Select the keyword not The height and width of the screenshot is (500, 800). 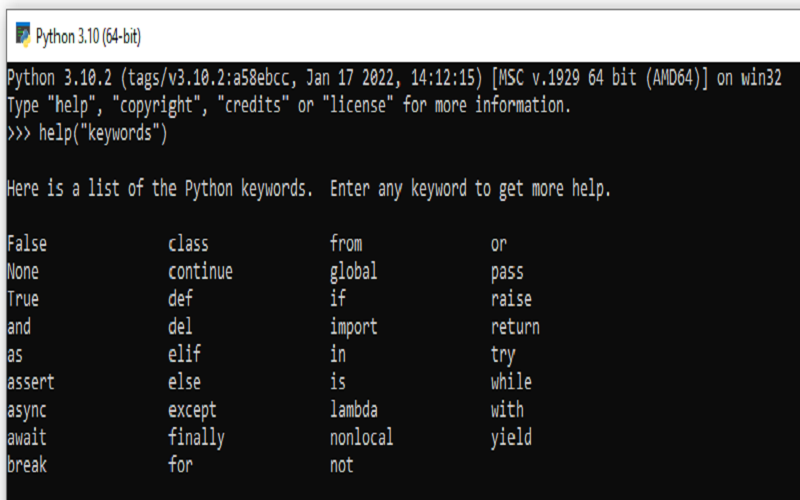342,465
